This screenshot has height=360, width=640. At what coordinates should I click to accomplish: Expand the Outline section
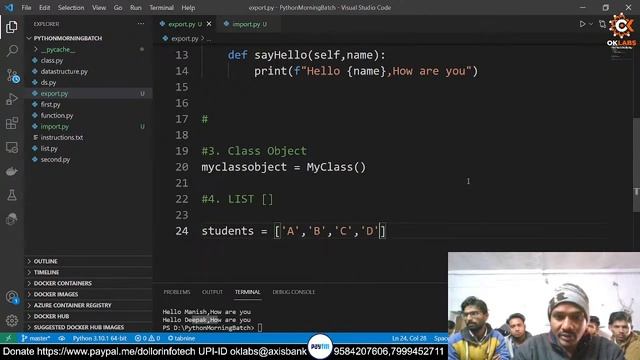[45, 261]
